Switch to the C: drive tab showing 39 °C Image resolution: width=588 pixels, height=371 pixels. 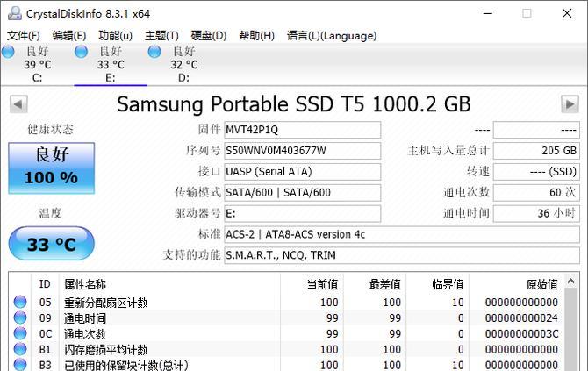click(x=37, y=64)
